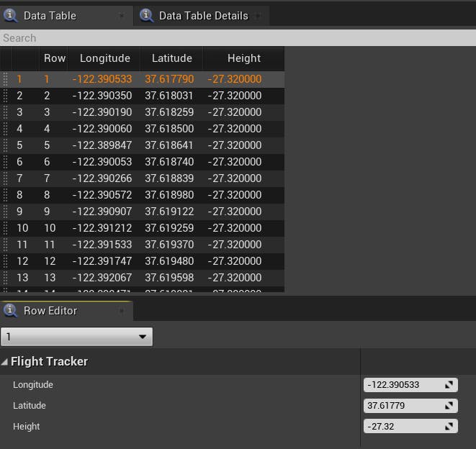Grab the drag handle of row 11

5,245
